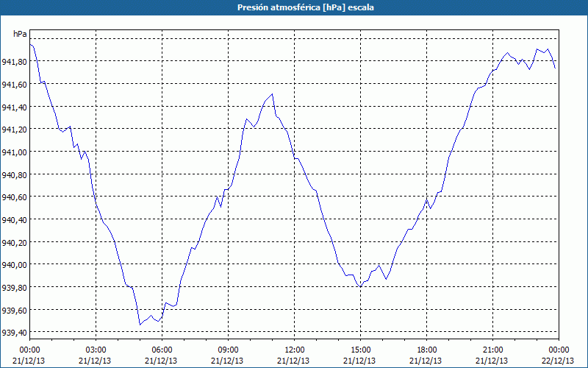Click the 15:00 time axis label
This screenshot has width=588, height=368.
[360, 350]
